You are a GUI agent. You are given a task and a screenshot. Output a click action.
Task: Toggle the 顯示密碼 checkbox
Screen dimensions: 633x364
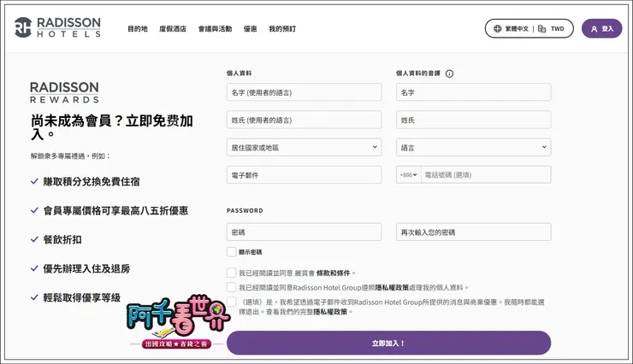pos(231,252)
